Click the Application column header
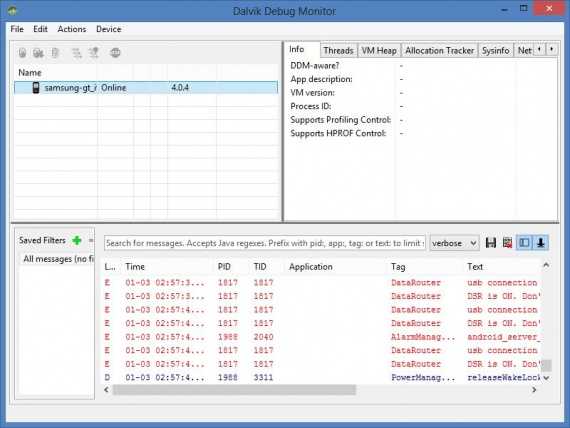The width and height of the screenshot is (570, 428). tap(311, 267)
